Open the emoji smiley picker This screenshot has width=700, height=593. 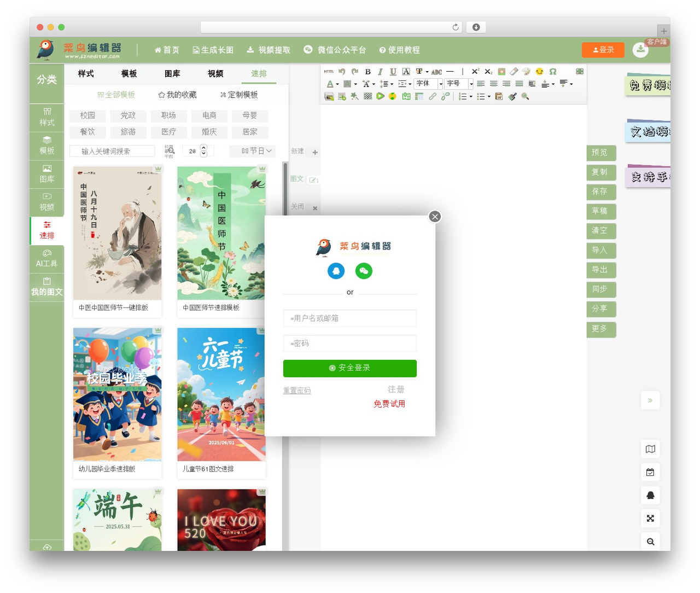539,72
